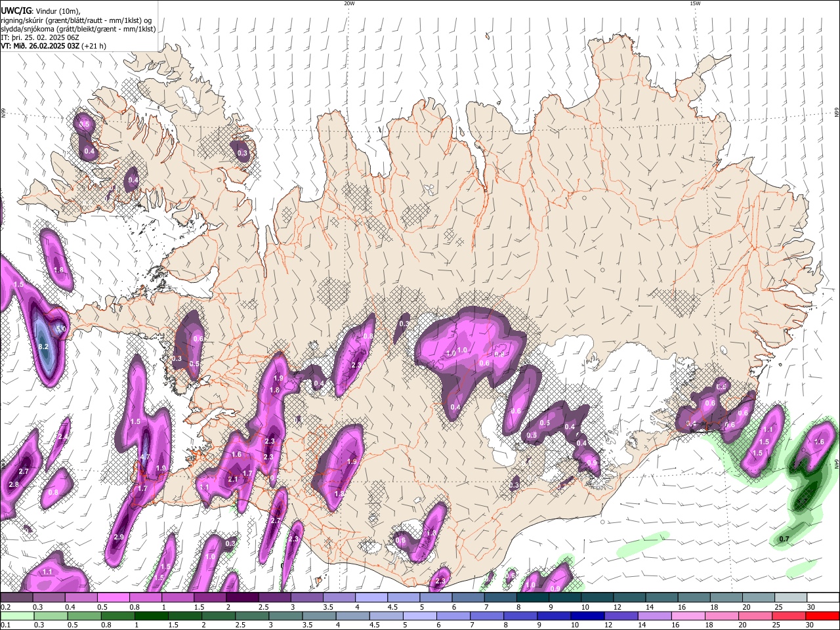Image resolution: width=840 pixels, height=630 pixels.
Task: Pick the purple 2.5 mm snow legend swatch
Action: click(x=274, y=597)
